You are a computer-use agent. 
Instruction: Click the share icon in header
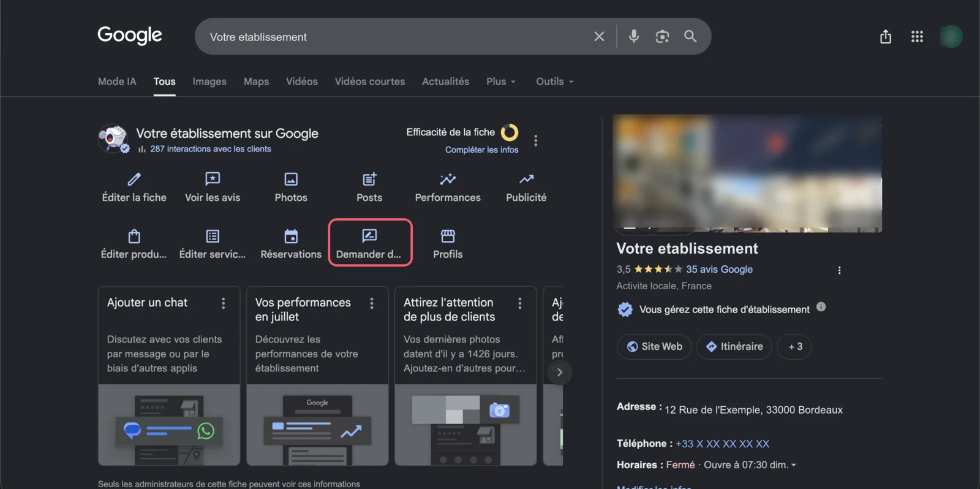click(886, 37)
